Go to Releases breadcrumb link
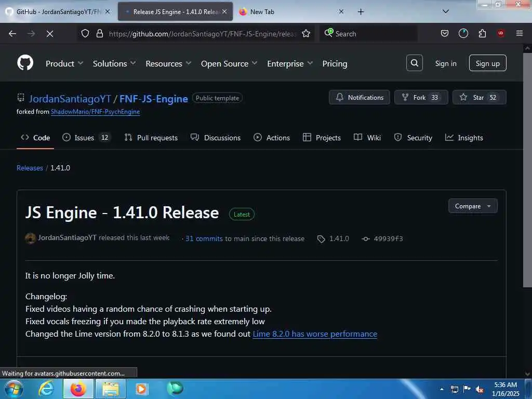The image size is (532, 399). 30,168
